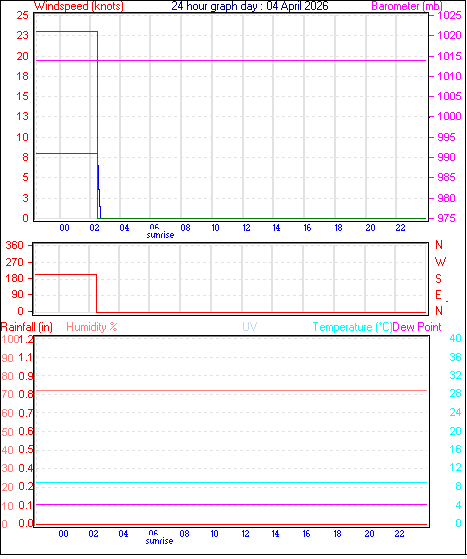
Task: Select the 18 knots windspeed axis label
Action: (22, 76)
